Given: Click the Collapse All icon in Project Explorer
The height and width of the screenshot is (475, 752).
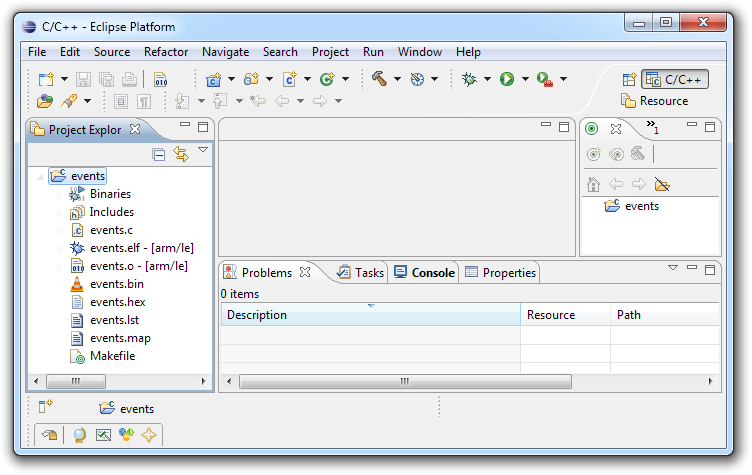Looking at the screenshot, I should point(159,154).
